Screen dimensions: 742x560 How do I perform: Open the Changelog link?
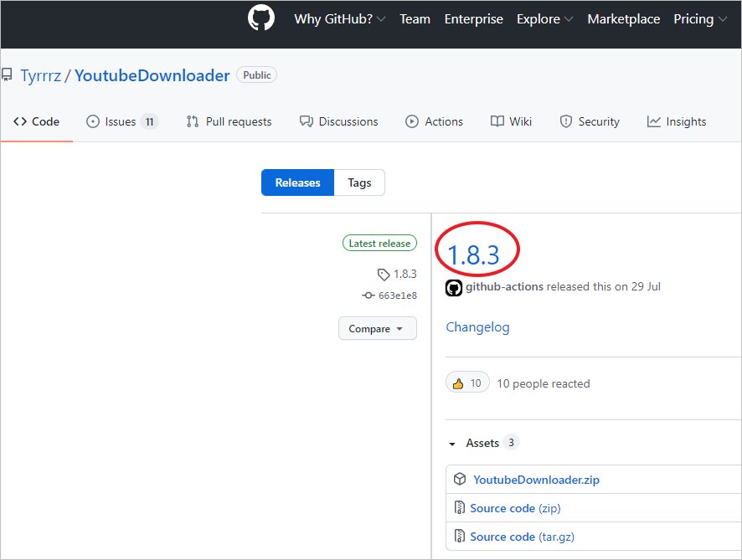[x=477, y=327]
